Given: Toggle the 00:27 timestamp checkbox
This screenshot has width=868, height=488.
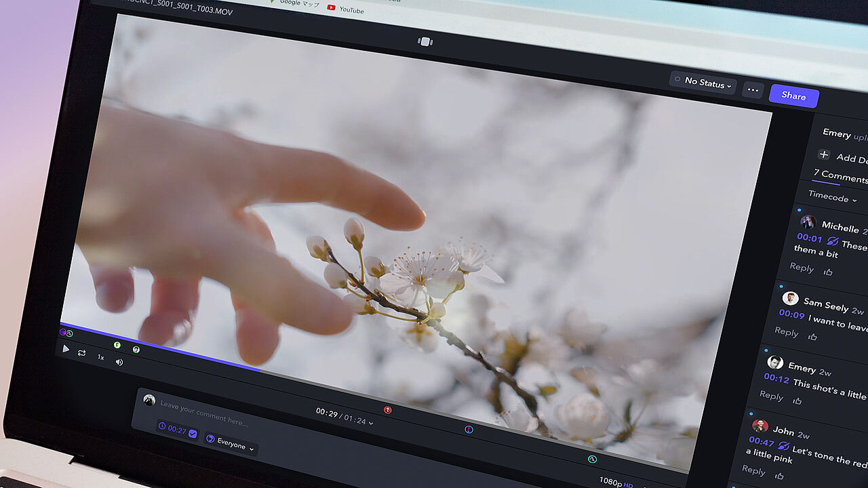Looking at the screenshot, I should coord(193,433).
